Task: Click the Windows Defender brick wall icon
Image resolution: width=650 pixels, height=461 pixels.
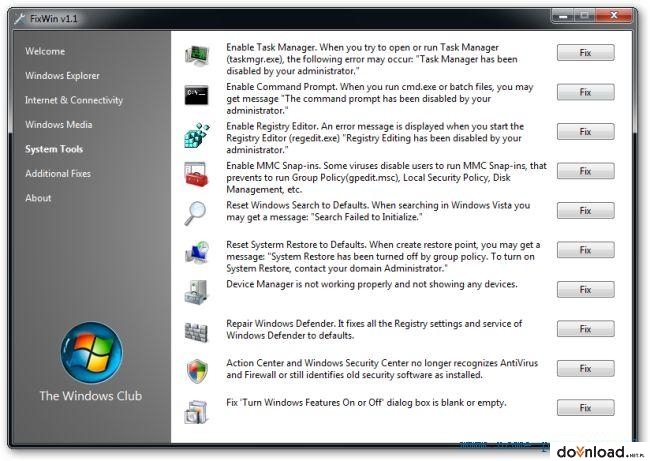Action: click(x=196, y=332)
